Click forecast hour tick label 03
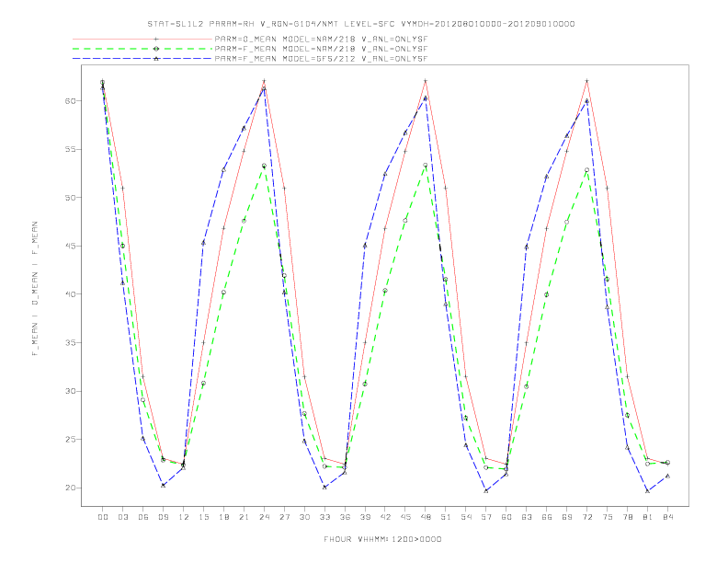 (x=122, y=517)
